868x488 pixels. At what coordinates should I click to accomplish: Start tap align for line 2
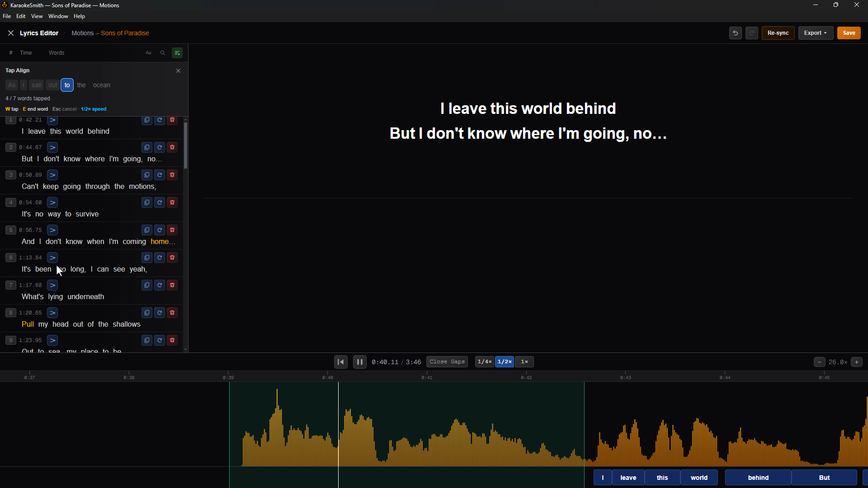[52, 147]
